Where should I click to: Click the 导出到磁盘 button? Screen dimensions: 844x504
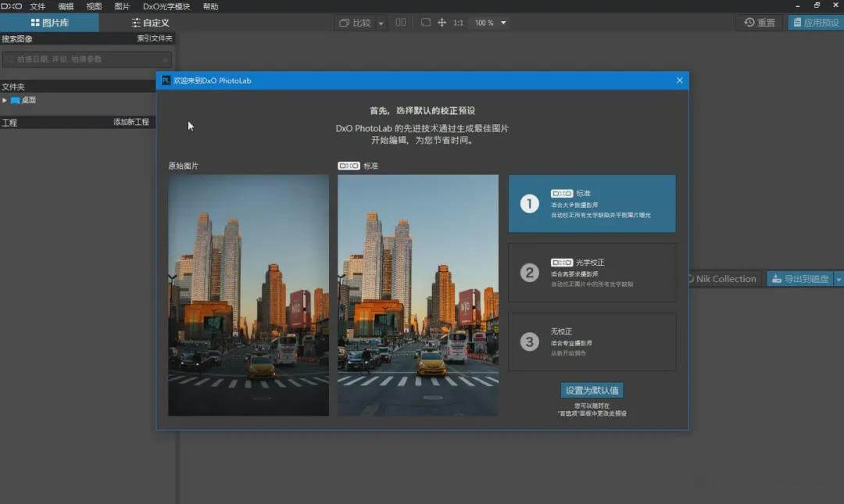pos(800,279)
